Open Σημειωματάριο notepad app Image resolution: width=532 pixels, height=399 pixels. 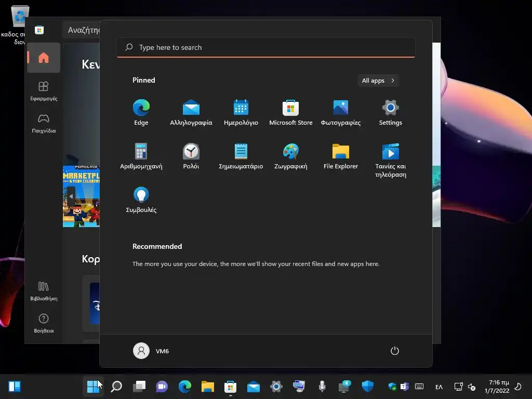[241, 156]
